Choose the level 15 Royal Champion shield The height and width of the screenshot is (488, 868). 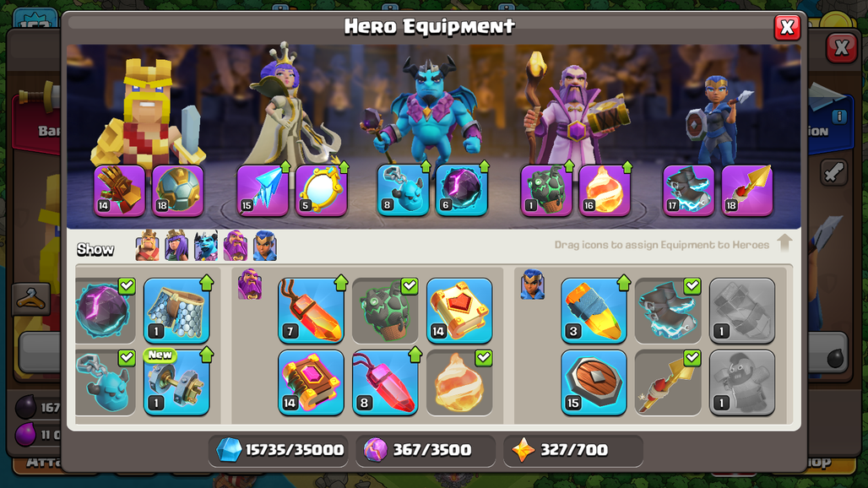pyautogui.click(x=594, y=382)
